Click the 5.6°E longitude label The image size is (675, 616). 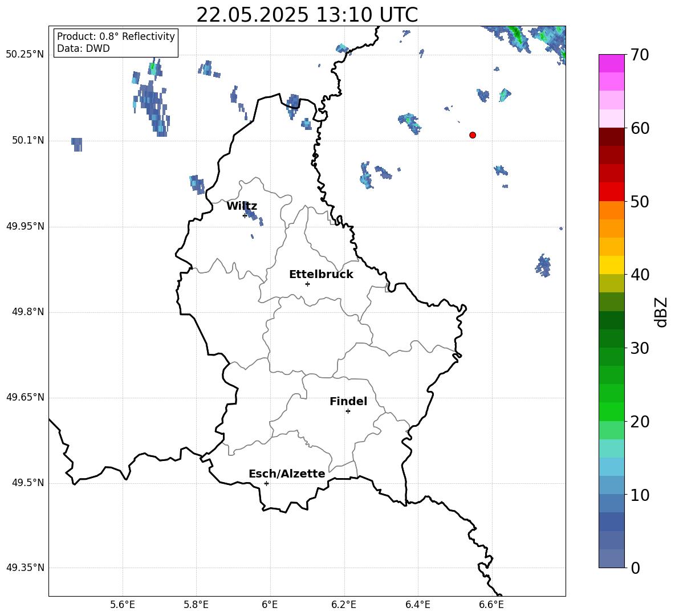coord(123,605)
